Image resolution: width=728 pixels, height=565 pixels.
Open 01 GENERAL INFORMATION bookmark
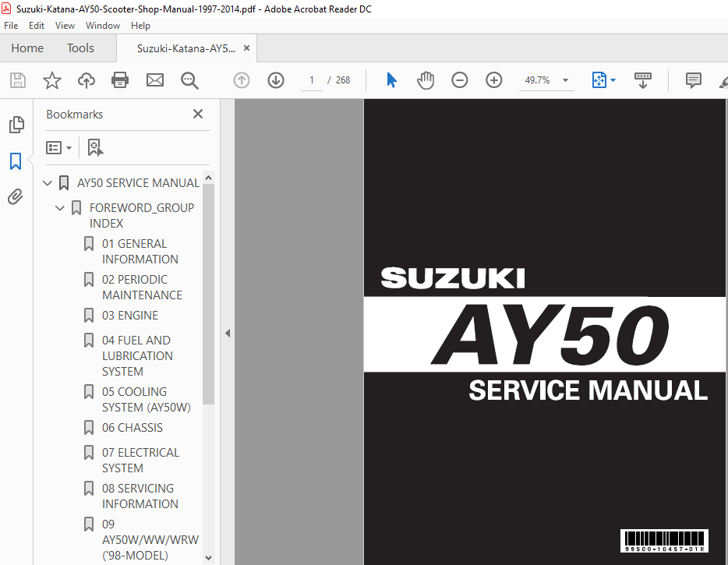pos(140,251)
